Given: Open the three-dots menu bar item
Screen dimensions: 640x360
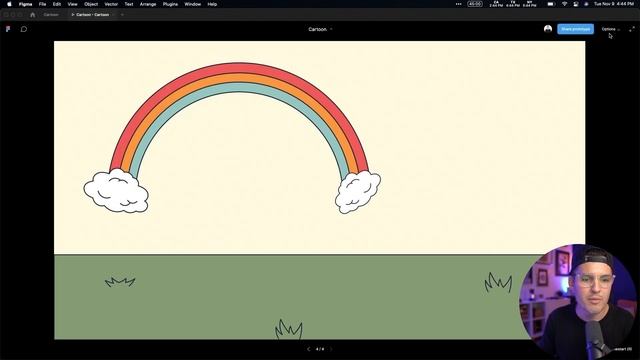Looking at the screenshot, I should (458, 4).
